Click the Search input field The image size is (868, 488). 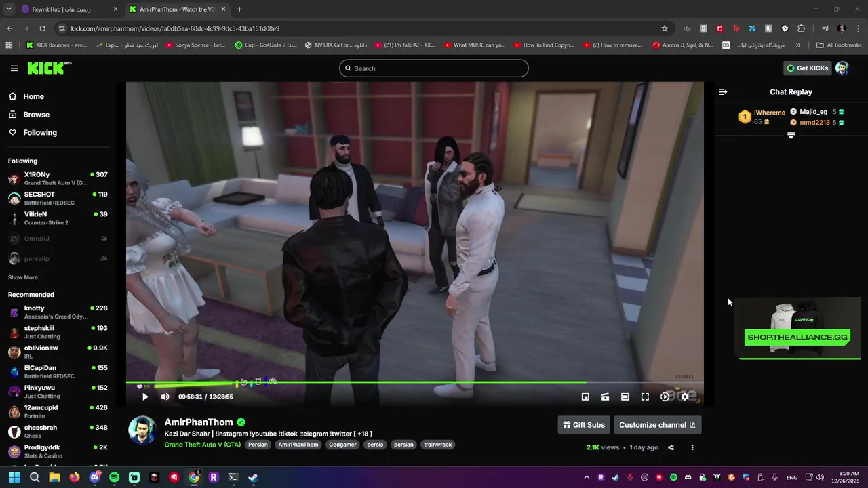click(x=433, y=68)
